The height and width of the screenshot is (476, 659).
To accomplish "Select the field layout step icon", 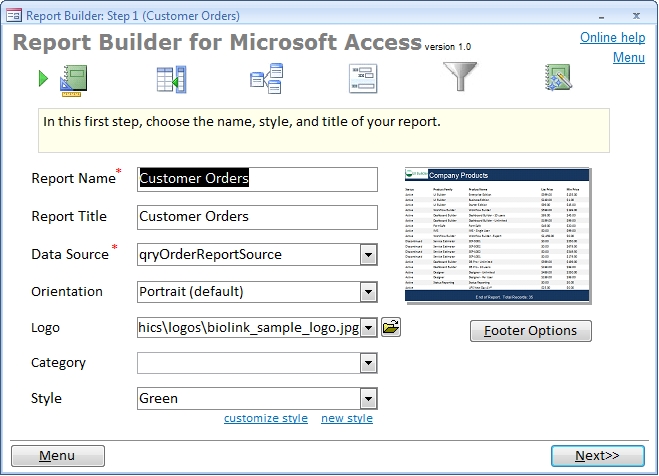I will coord(362,79).
